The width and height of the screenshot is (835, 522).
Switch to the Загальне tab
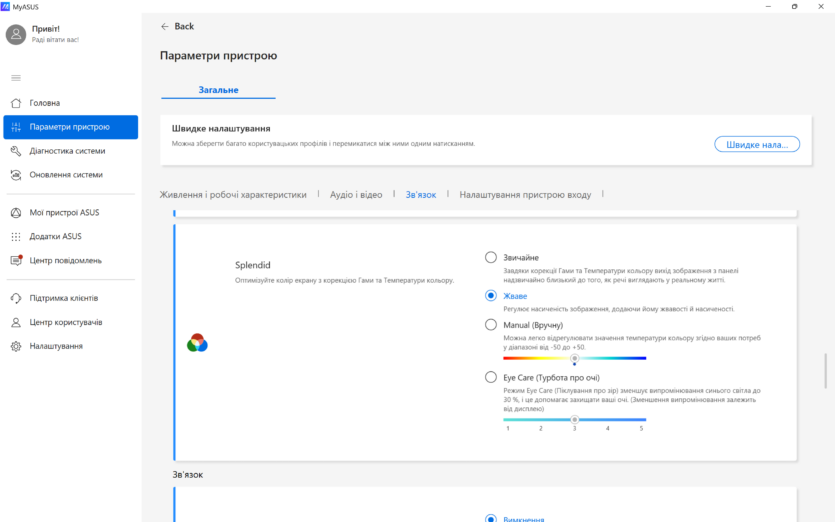click(218, 90)
